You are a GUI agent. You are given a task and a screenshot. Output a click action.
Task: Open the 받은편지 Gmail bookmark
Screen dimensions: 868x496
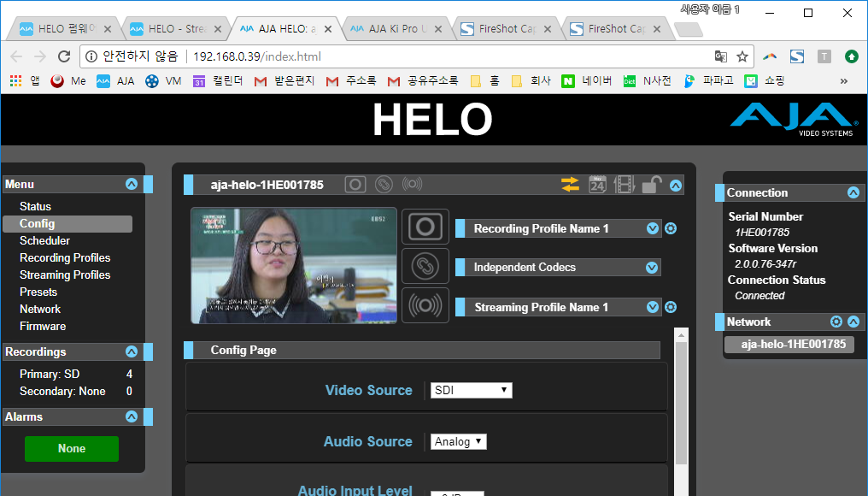click(x=284, y=81)
